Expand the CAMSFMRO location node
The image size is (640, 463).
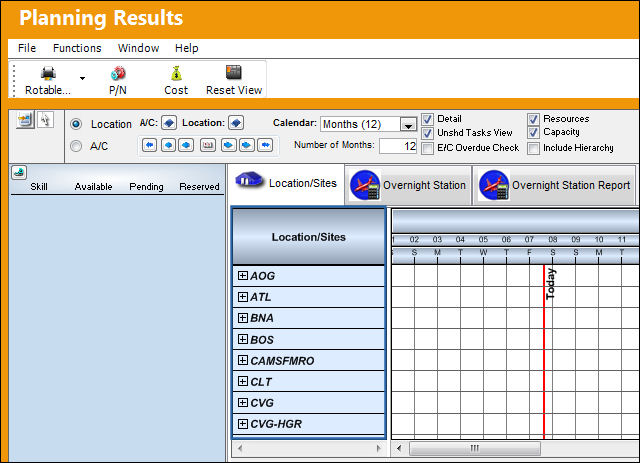(x=243, y=360)
